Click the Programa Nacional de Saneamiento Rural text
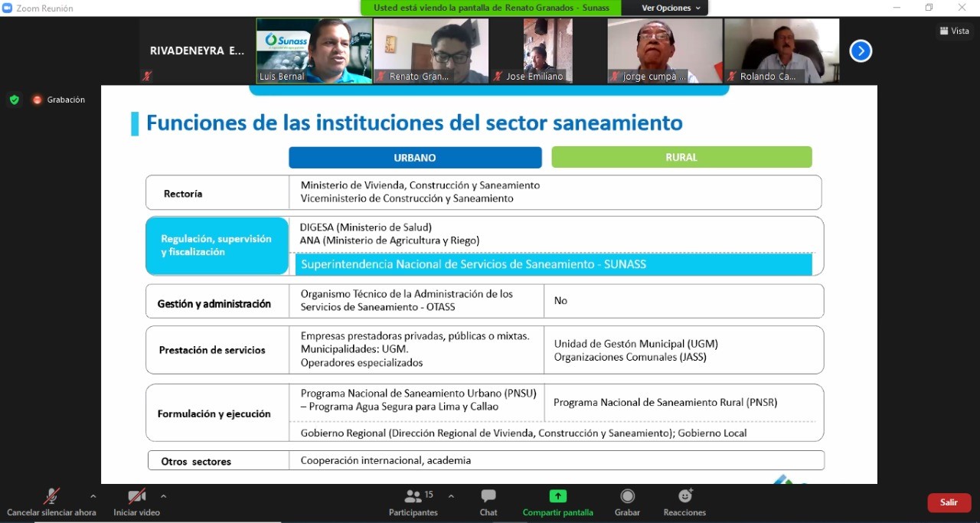This screenshot has height=523, width=980. pos(665,402)
